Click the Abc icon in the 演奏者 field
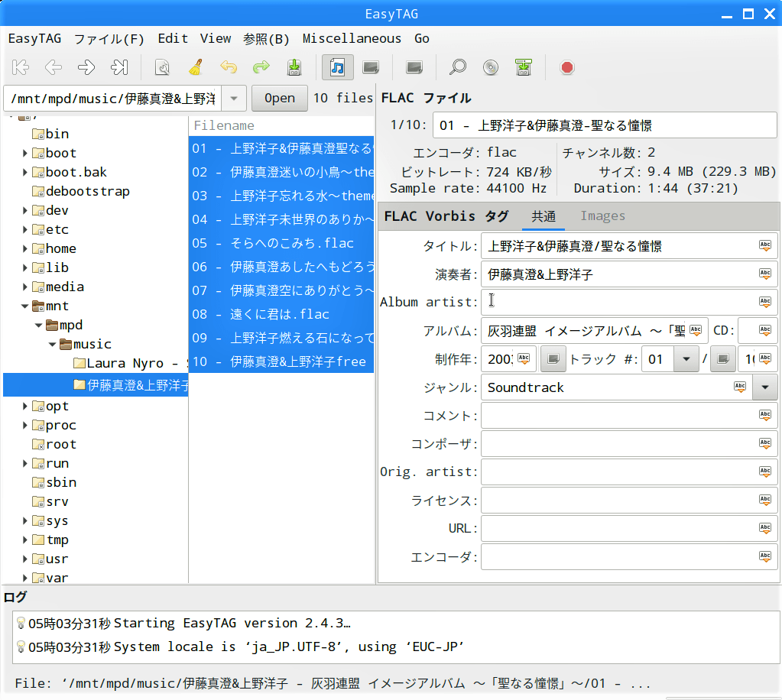The width and height of the screenshot is (782, 700). 765,274
